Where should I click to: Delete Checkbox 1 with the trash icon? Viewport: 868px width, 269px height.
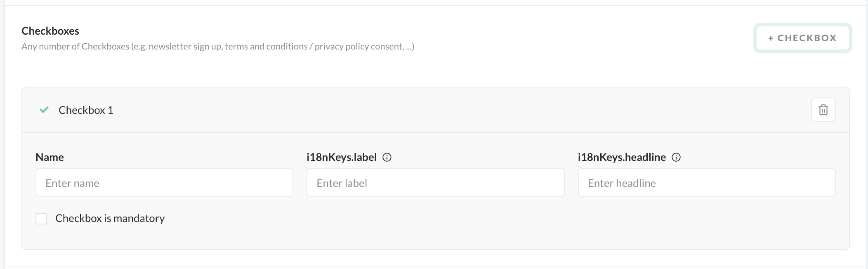point(823,110)
